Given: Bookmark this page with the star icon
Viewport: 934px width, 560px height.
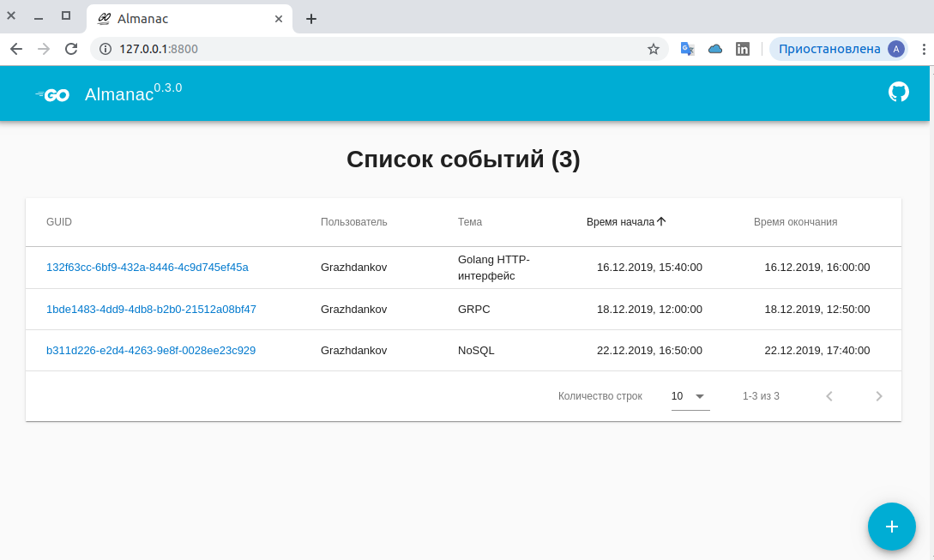Looking at the screenshot, I should tap(654, 49).
